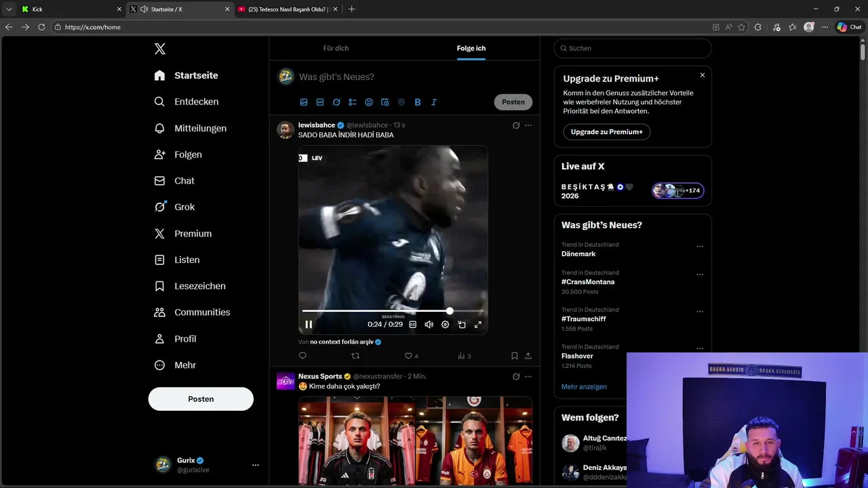Click the small Posten button in composer
Screen dimensions: 868x488
[513, 102]
